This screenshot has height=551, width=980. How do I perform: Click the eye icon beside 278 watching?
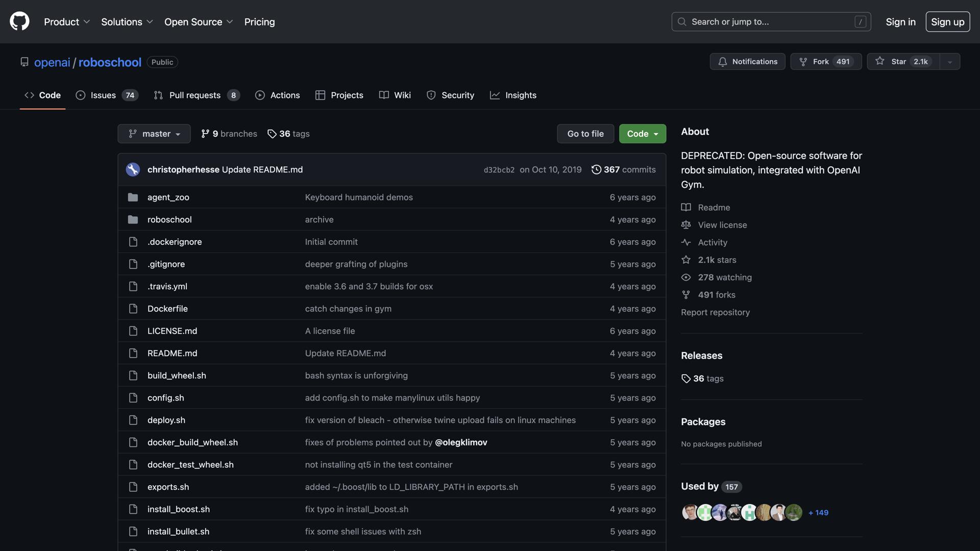[x=686, y=277]
